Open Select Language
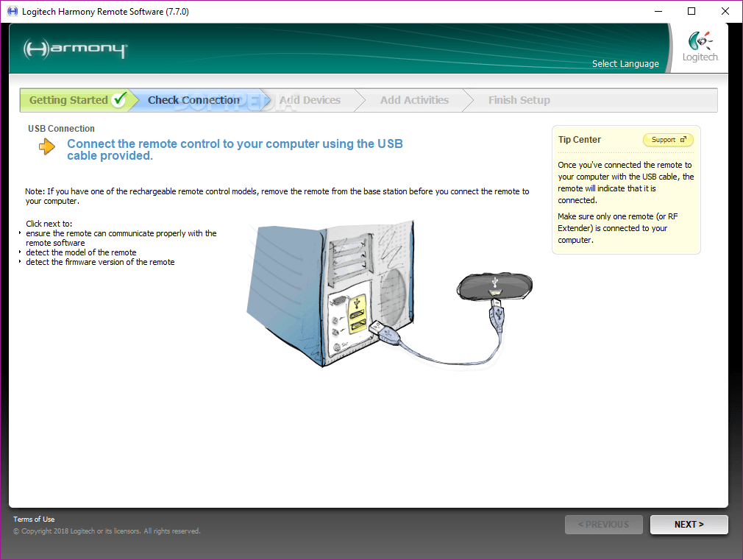743x560 pixels. [625, 63]
